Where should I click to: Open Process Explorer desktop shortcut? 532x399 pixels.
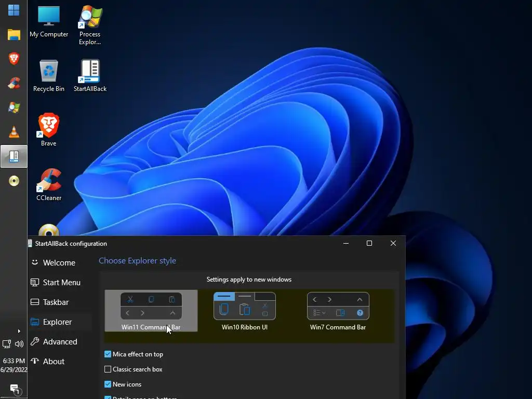click(90, 25)
